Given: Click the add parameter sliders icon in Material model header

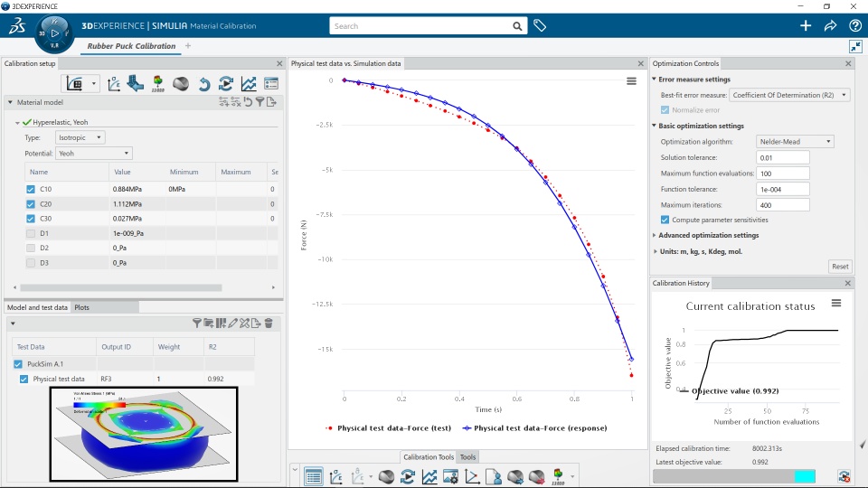Looking at the screenshot, I should click(223, 102).
